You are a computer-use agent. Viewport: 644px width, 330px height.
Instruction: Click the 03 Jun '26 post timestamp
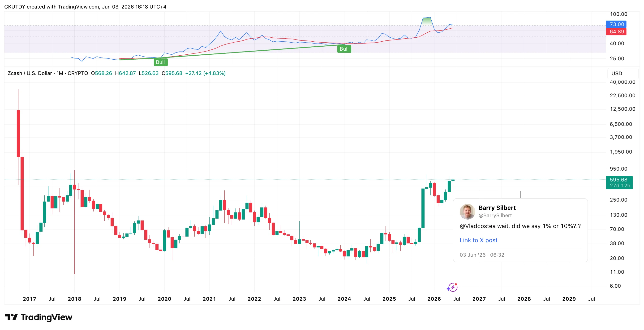(x=482, y=255)
